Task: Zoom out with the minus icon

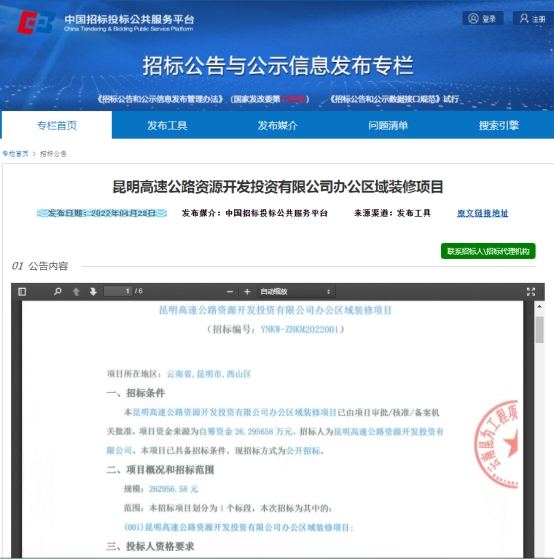Action: coord(230,292)
